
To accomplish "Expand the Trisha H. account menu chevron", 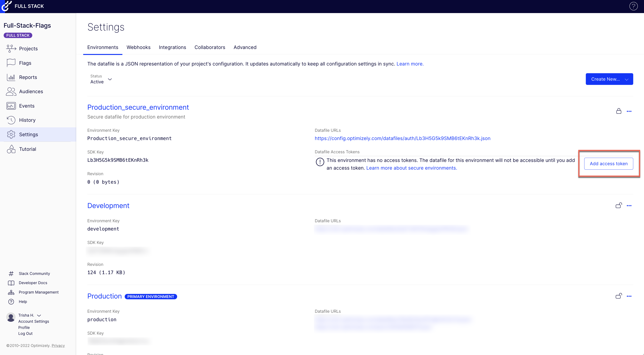I will coord(39,315).
